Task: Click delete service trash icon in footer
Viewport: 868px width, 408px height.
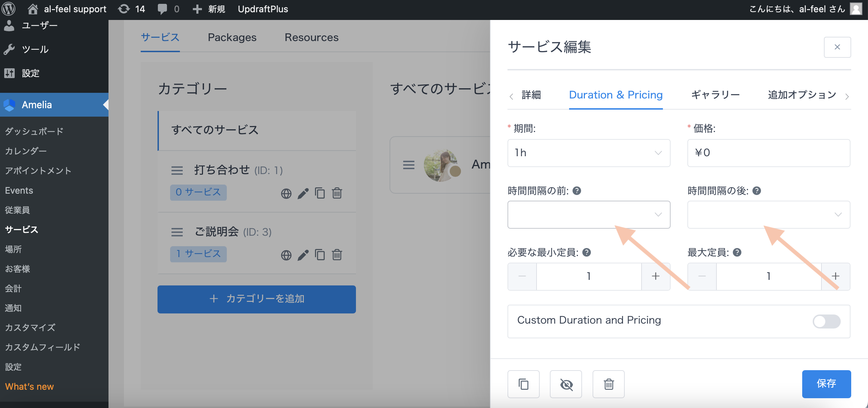Action: click(609, 384)
